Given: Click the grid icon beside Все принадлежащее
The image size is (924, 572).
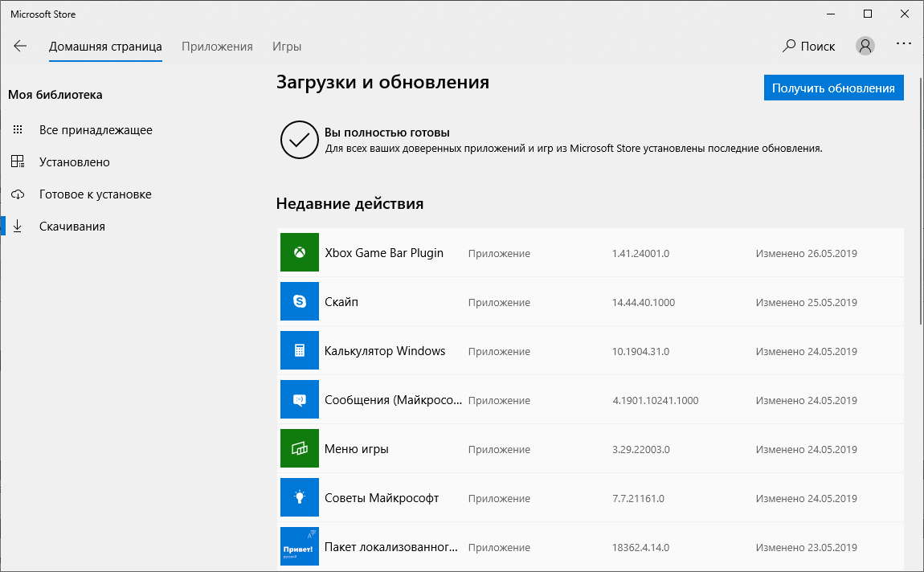Looking at the screenshot, I should point(18,129).
